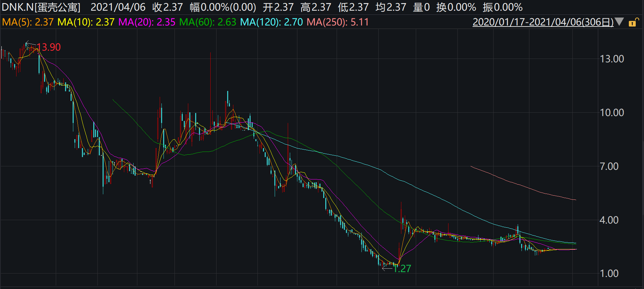The width and height of the screenshot is (644, 289).
Task: Click the 2020/01/17-2021/04/06 date range link
Action: tap(543, 22)
